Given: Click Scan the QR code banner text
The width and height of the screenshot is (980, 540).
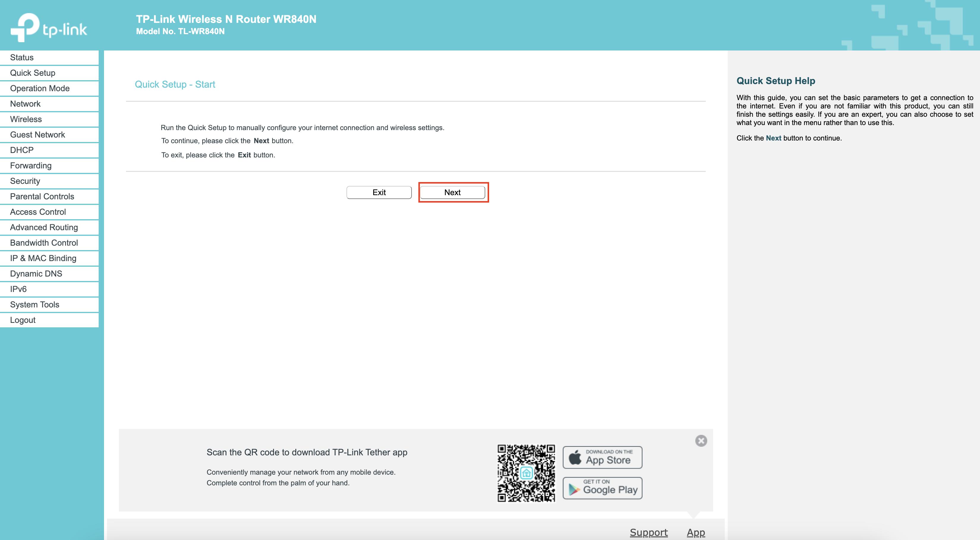Looking at the screenshot, I should [307, 453].
